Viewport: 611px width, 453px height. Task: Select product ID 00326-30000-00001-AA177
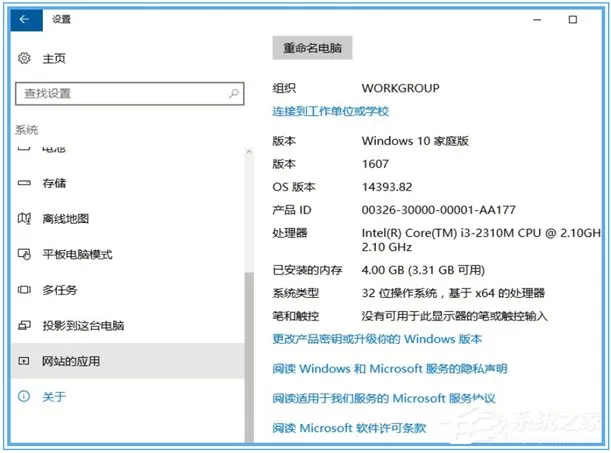438,210
